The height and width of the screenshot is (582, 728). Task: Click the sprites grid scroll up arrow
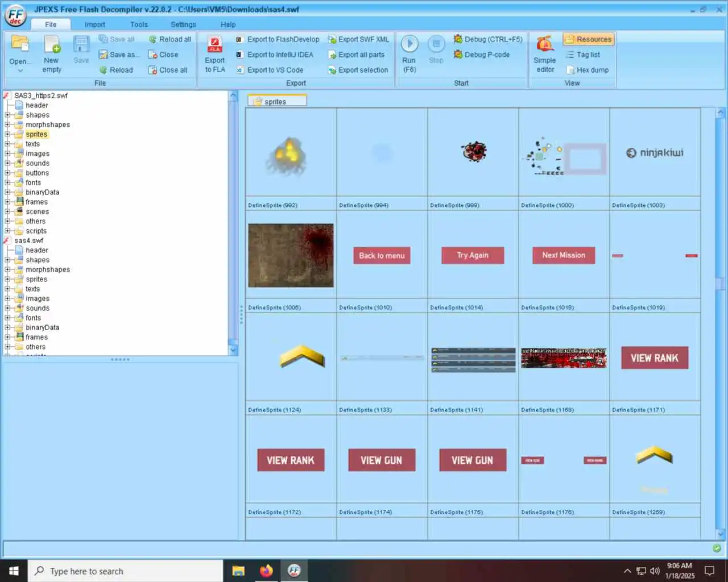click(721, 113)
